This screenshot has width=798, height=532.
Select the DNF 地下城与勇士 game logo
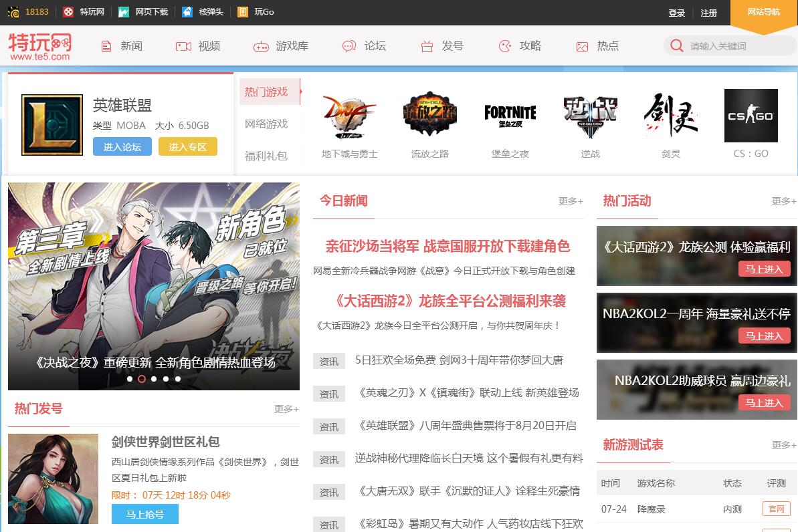point(349,116)
